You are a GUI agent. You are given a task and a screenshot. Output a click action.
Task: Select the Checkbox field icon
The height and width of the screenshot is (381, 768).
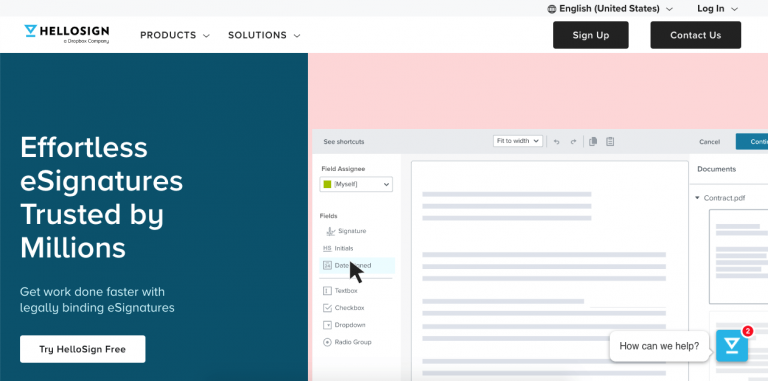click(x=327, y=308)
